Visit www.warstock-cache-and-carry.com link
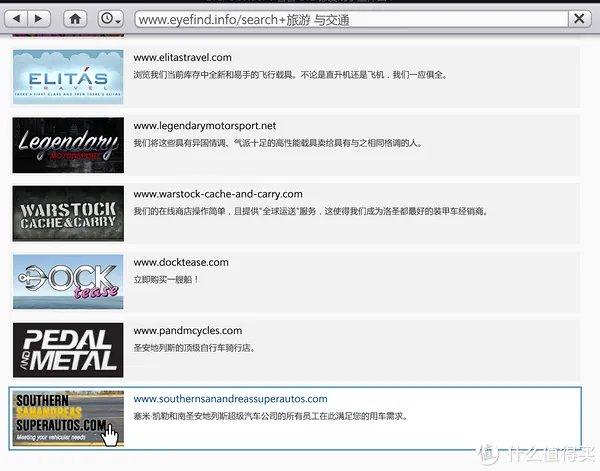Viewport: 600px width, 471px height. point(218,194)
